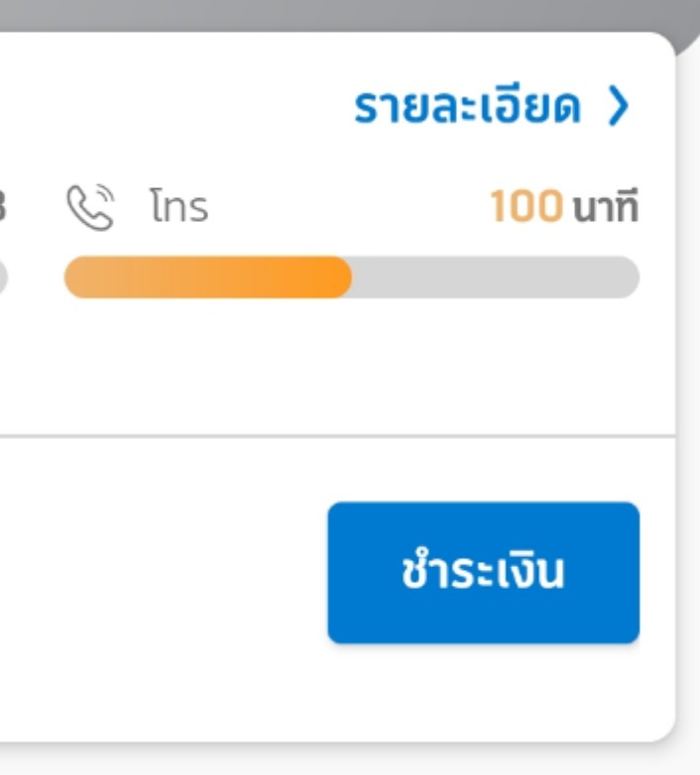Image resolution: width=700 pixels, height=775 pixels.
Task: Click the gray unfilled part of call usage bar
Action: [x=496, y=277]
